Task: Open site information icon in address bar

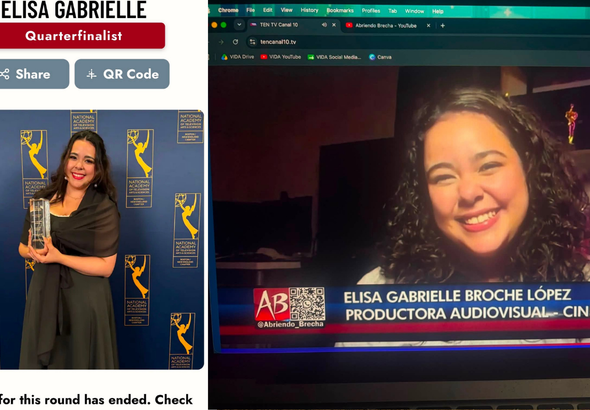Action: 252,42
